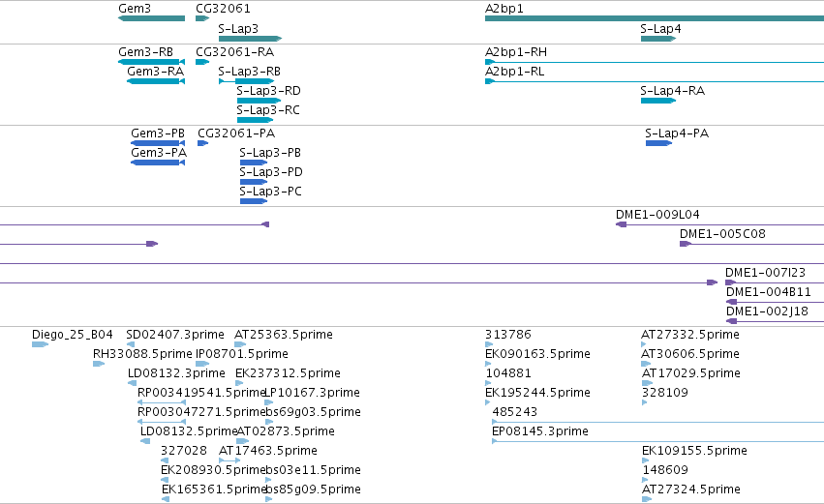This screenshot has height=504, width=824.
Task: Select the Gem3-PA protein feature bar
Action: click(x=158, y=163)
